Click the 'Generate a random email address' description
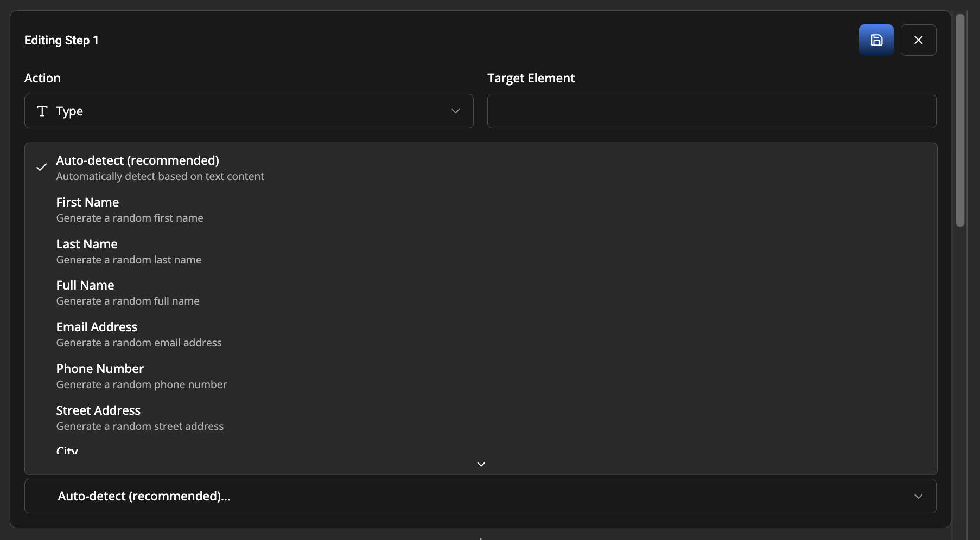Screen dimensions: 980x540 139,343
